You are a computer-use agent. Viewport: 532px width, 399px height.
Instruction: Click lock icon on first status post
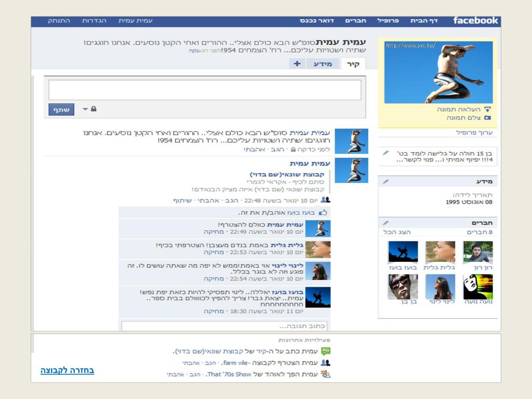pyautogui.click(x=293, y=150)
